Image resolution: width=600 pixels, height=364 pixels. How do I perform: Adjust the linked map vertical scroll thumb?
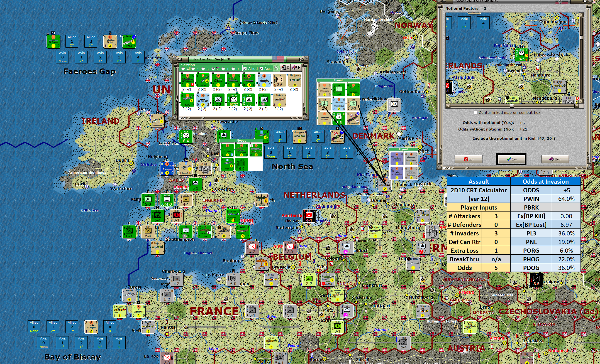click(581, 37)
